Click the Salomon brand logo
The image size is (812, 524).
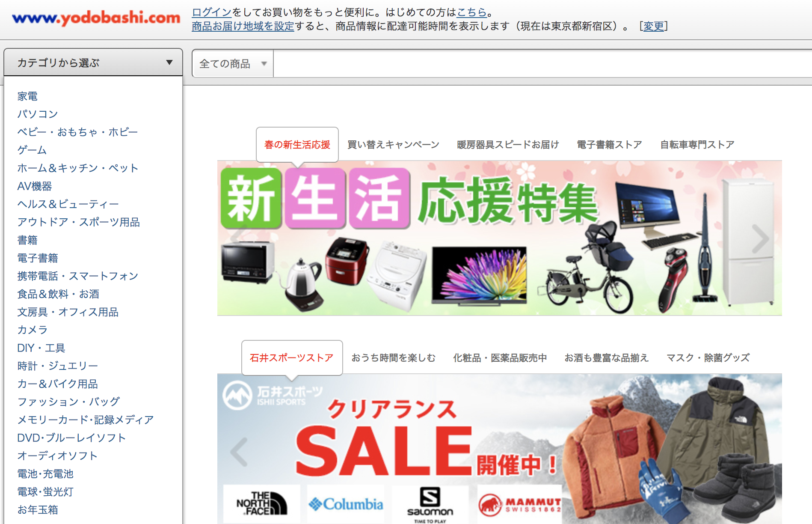pos(430,504)
